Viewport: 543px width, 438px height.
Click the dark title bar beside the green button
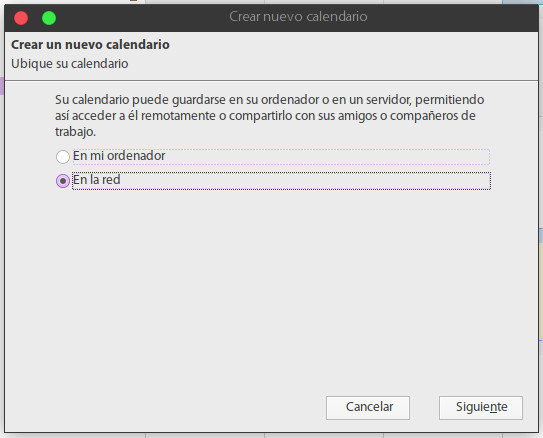(x=139, y=18)
